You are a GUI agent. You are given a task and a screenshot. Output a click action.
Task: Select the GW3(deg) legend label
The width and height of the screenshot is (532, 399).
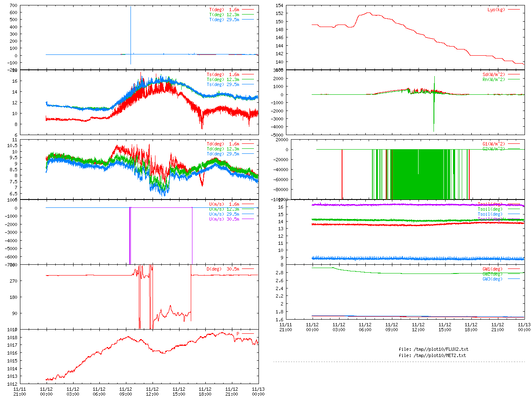(492, 279)
